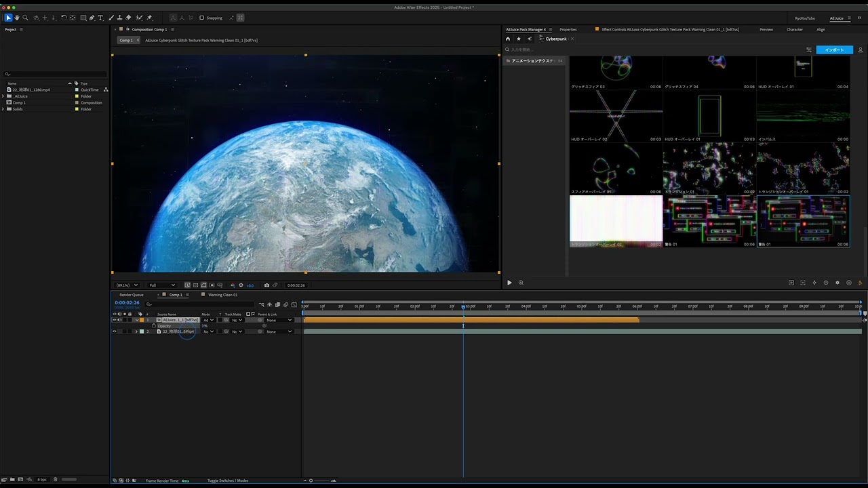Expand the Solids folder in Project
Screen dimensions: 868x488
[x=3, y=109]
